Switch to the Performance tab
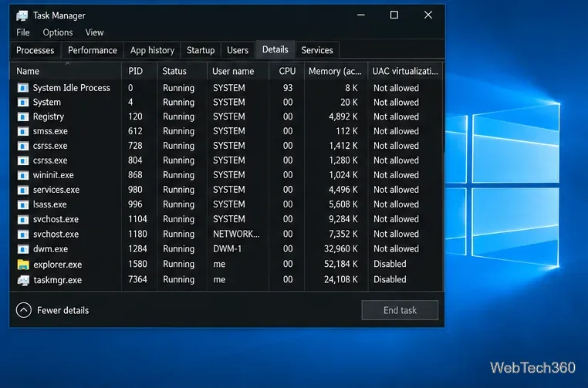The image size is (588, 388). [93, 50]
